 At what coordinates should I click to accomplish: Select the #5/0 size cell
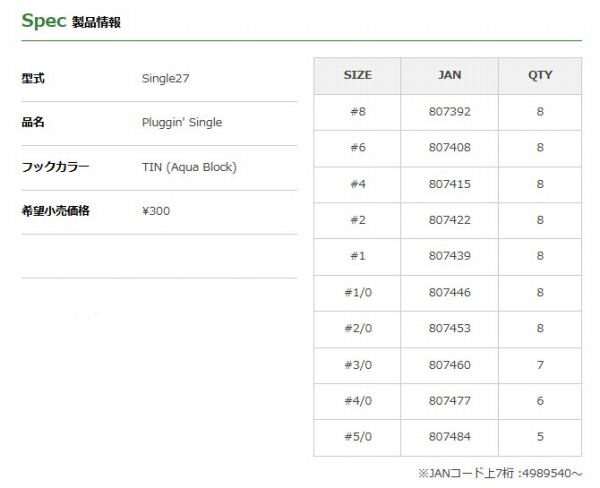[x=357, y=437]
